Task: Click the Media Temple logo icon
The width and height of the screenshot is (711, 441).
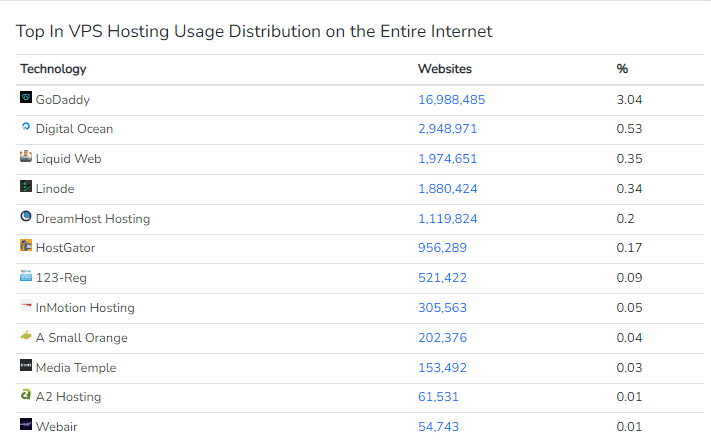Action: tap(26, 365)
